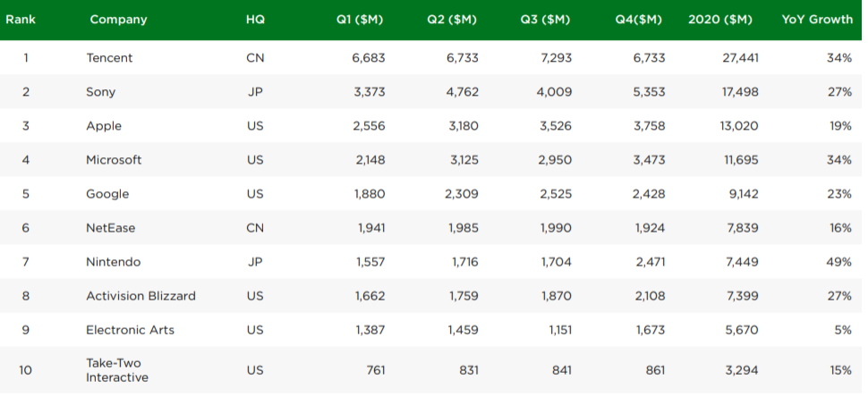Image resolution: width=868 pixels, height=396 pixels.
Task: Click the HQ column header
Action: [x=255, y=20]
